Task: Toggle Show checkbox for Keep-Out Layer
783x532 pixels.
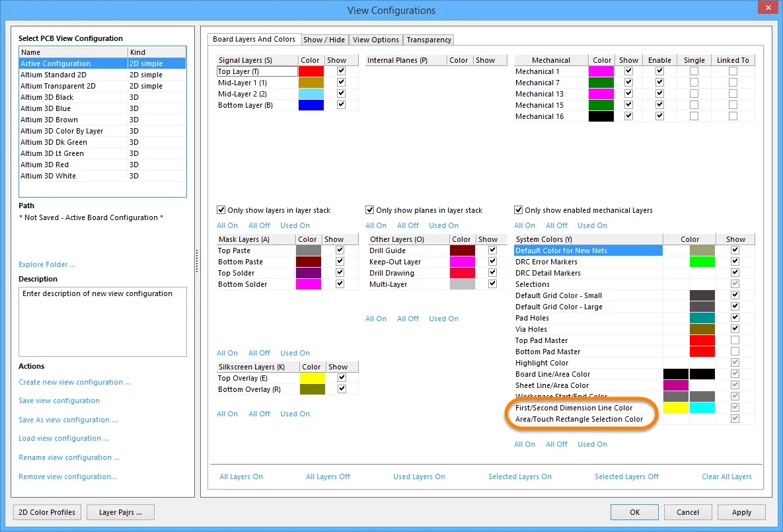Action: [x=492, y=261]
